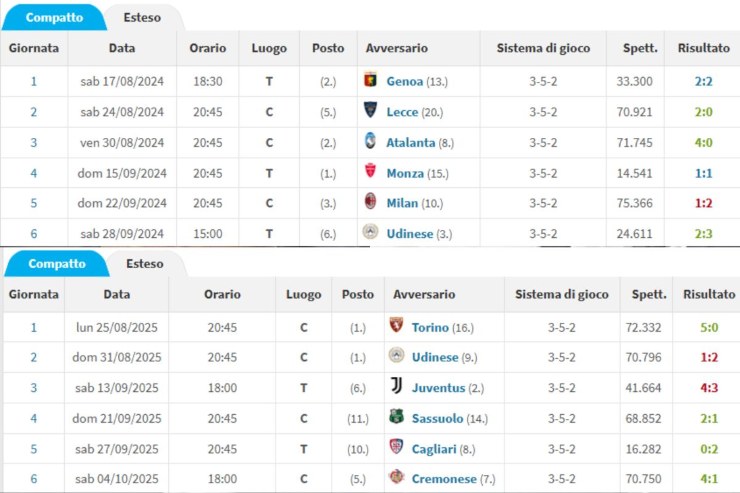This screenshot has width=740, height=493.
Task: Click the Atalanta club crest icon
Action: point(370,142)
